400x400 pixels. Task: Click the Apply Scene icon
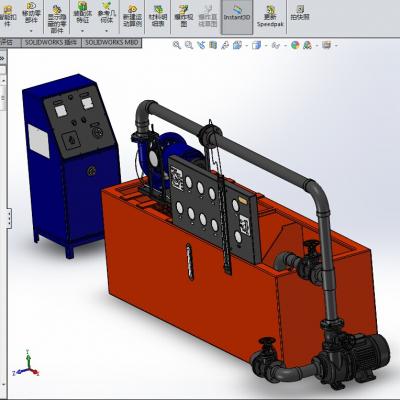coord(307,45)
